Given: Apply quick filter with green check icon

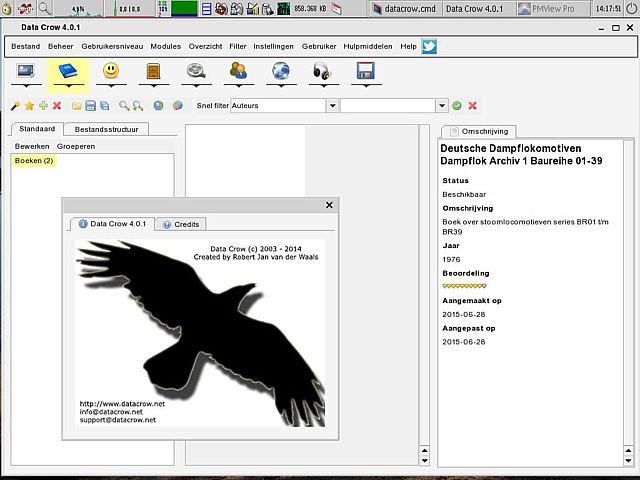Looking at the screenshot, I should tap(457, 105).
